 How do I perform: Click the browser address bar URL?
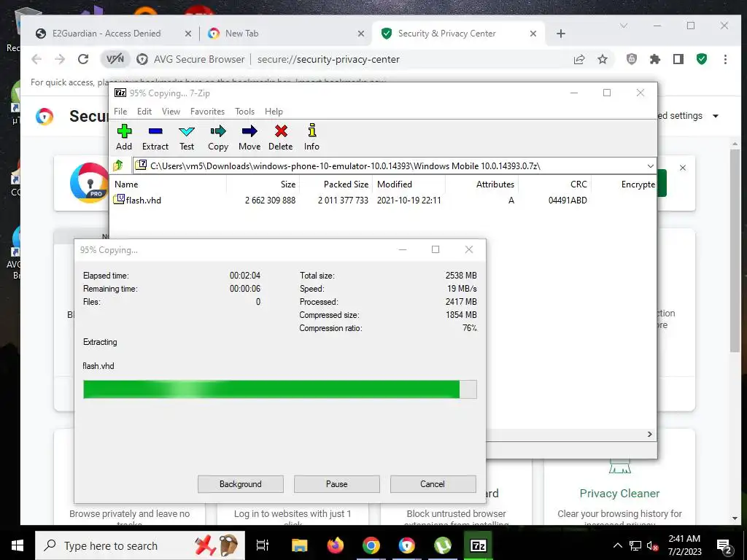point(328,59)
